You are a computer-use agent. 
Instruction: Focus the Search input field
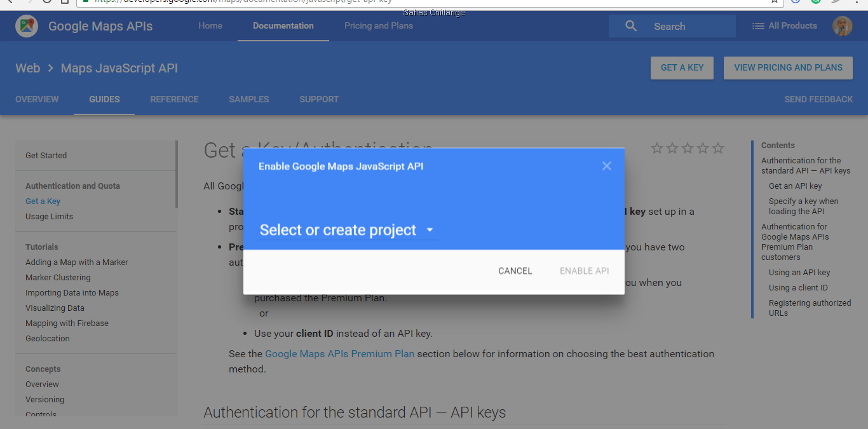pos(672,26)
